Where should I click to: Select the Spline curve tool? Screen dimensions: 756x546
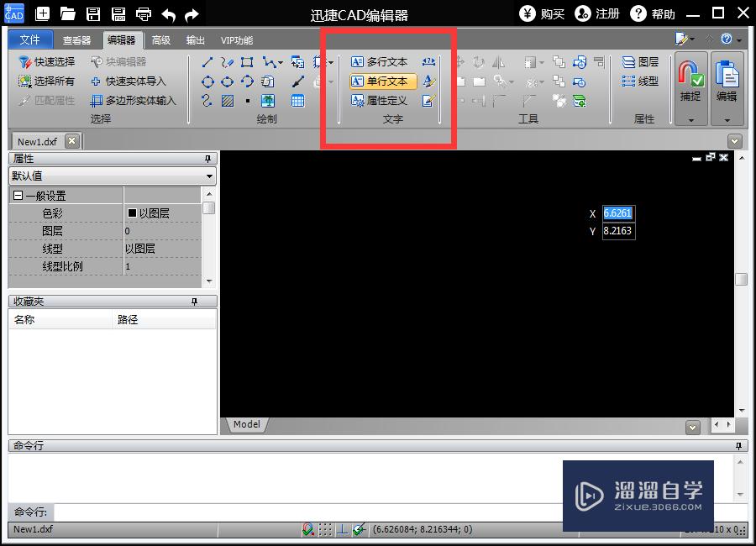207,101
